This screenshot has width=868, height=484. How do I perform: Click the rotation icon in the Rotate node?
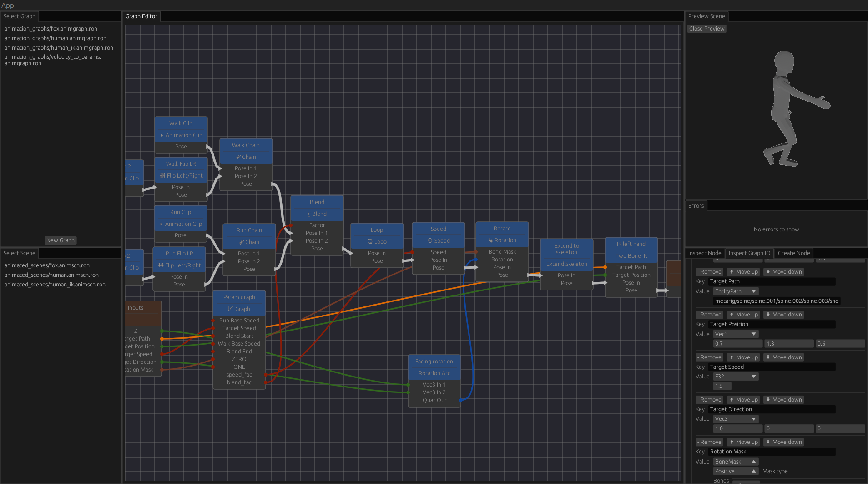coord(490,240)
